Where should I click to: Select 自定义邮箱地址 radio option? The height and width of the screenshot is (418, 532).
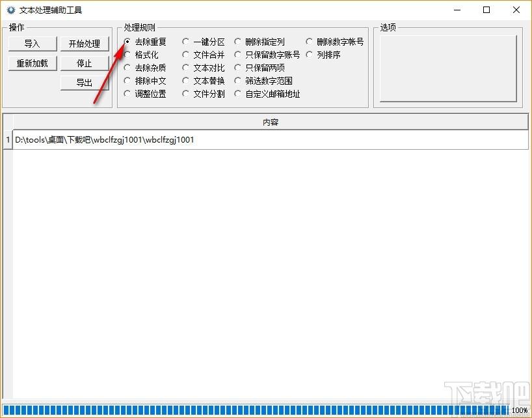[x=267, y=94]
